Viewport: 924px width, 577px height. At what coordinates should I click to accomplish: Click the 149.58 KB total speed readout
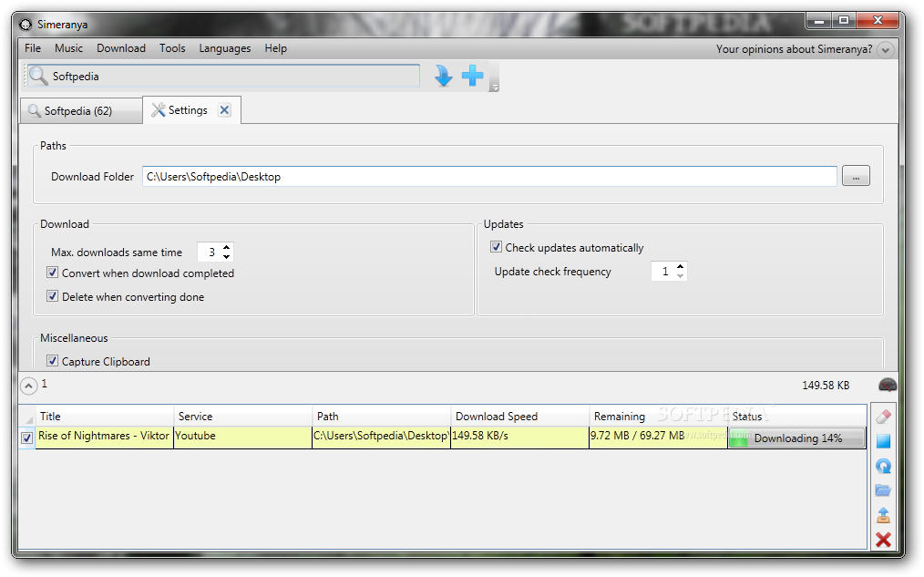click(826, 386)
